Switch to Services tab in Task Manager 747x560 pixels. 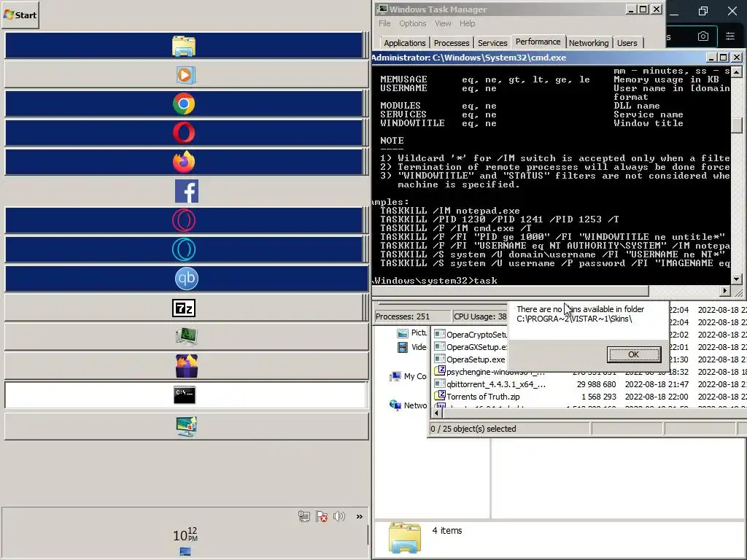(492, 43)
